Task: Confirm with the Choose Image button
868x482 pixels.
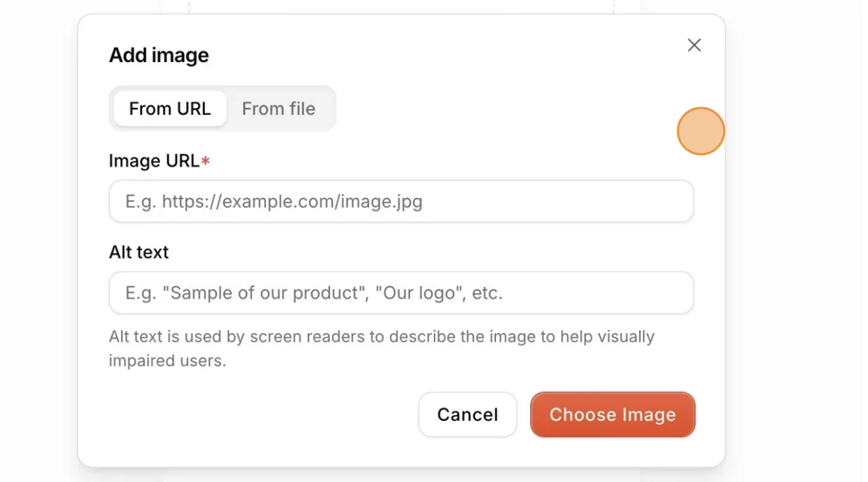Action: pyautogui.click(x=613, y=414)
